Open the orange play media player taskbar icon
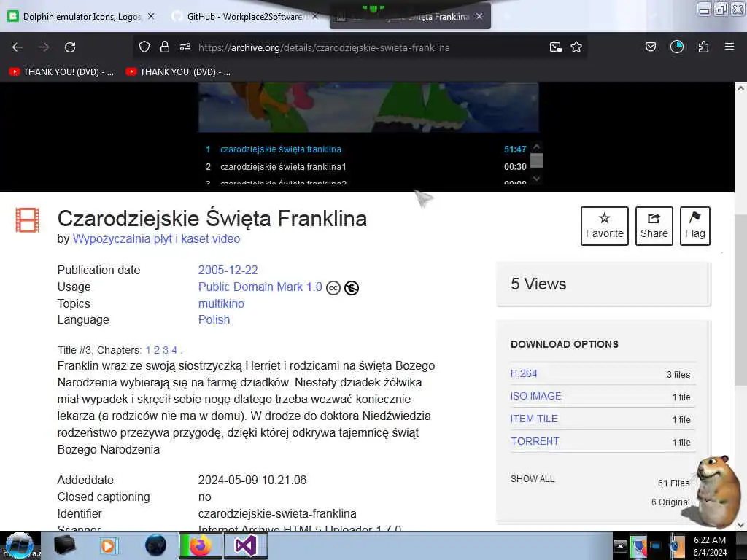This screenshot has height=560, width=747. (x=109, y=545)
